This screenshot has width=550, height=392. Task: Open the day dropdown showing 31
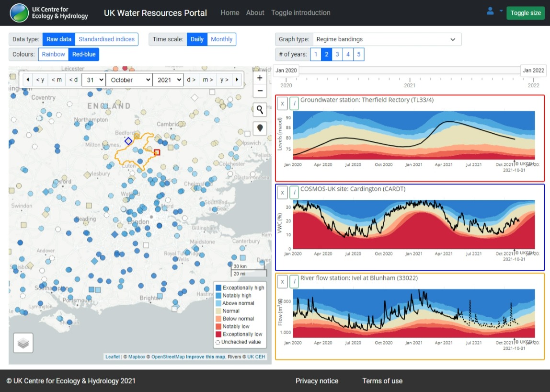tap(93, 80)
